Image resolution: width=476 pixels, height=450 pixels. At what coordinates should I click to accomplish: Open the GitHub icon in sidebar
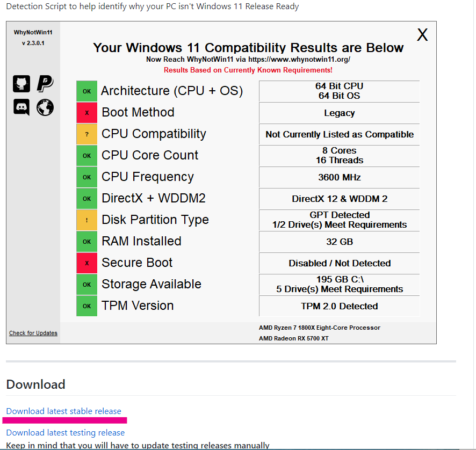[x=21, y=84]
